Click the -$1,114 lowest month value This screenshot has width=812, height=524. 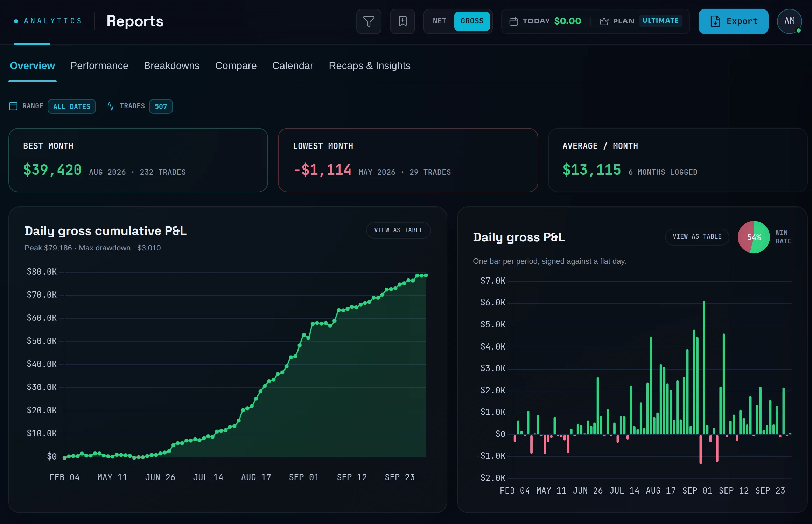(322, 170)
